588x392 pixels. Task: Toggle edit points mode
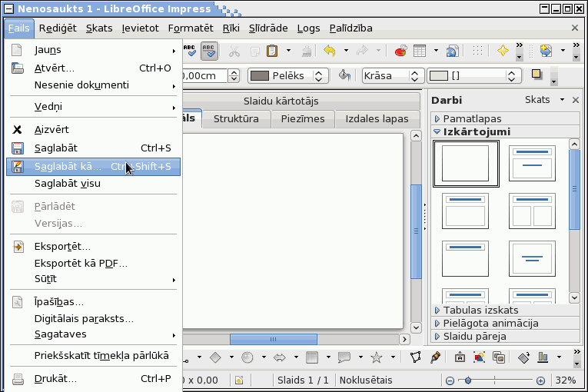point(416,357)
